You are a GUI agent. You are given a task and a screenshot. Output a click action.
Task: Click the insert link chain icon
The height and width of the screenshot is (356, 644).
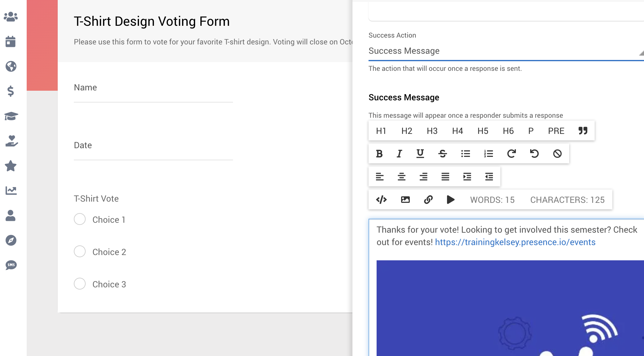428,199
